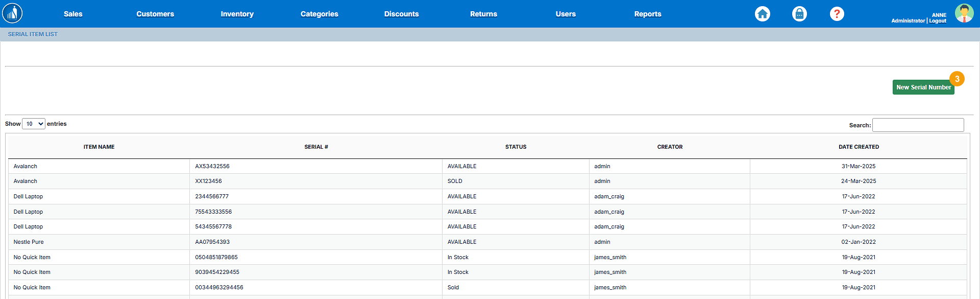Select the Nestle Pure row
This screenshot has width=980, height=299.
(x=29, y=242)
